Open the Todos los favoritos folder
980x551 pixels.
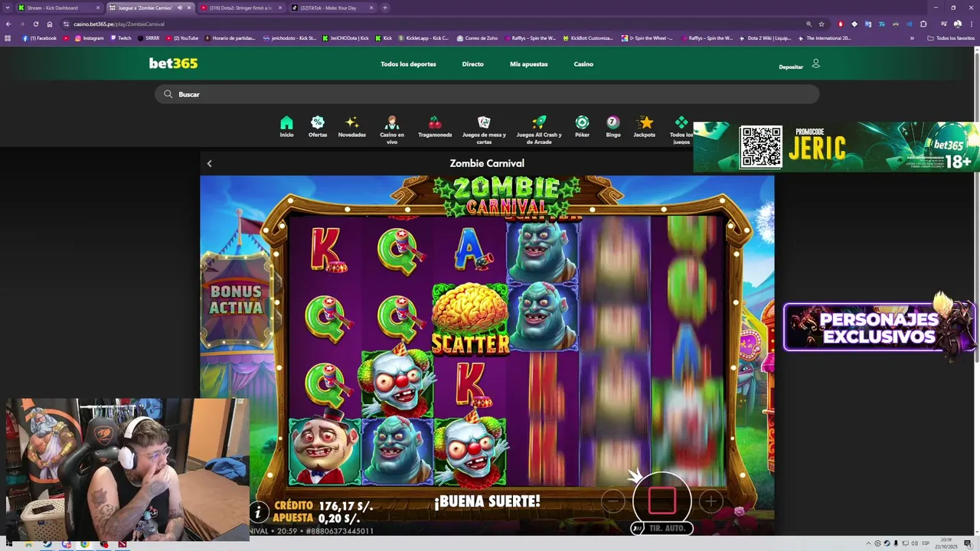[951, 37]
